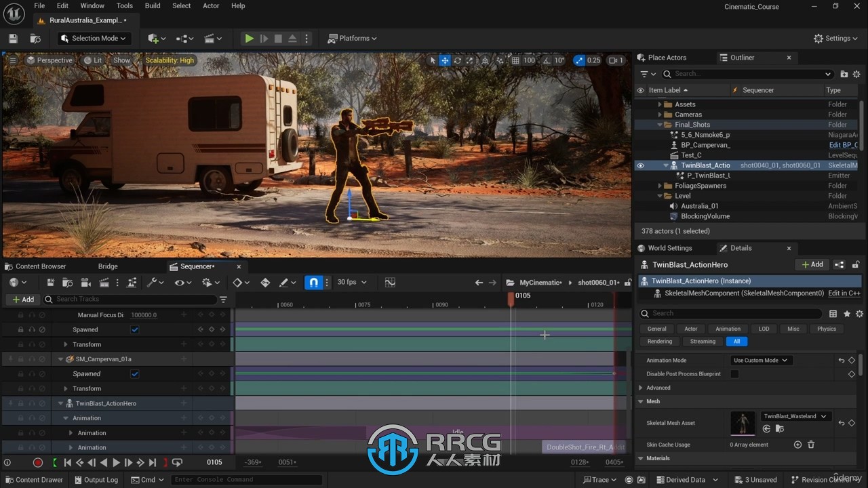Open Sequencer eye view options menu
868x488 pixels.
(182, 283)
